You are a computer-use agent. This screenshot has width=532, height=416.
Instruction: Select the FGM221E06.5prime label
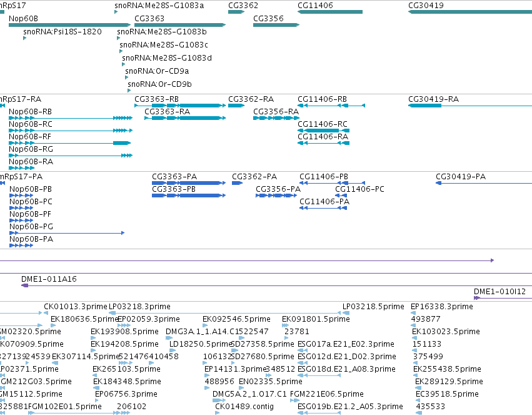[x=327, y=394]
